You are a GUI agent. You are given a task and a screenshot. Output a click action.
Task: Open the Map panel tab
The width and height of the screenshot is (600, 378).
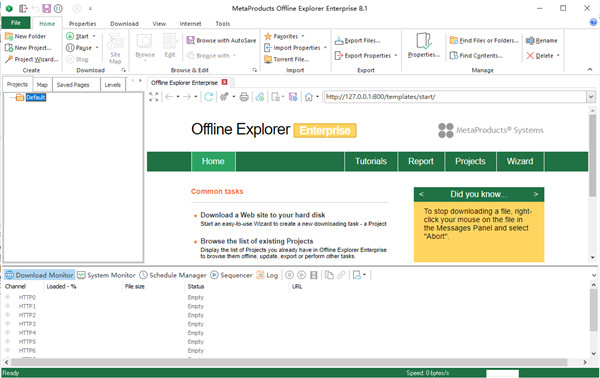pos(42,85)
